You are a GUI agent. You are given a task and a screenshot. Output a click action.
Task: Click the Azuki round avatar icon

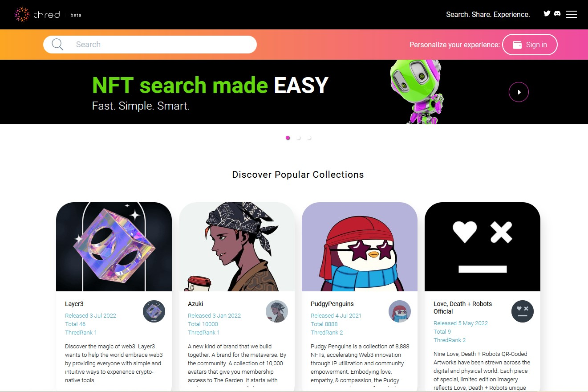pyautogui.click(x=277, y=311)
